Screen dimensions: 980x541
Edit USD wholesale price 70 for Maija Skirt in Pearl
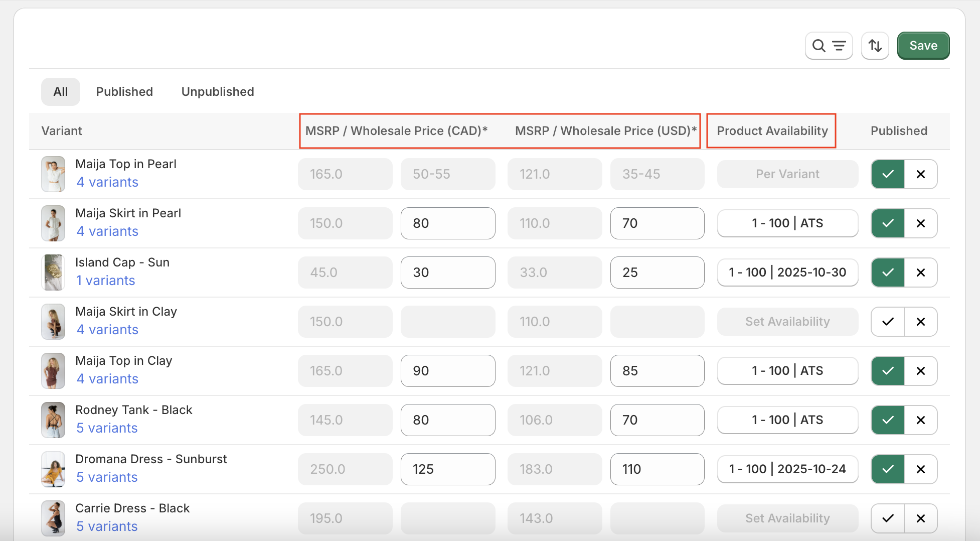click(x=657, y=223)
